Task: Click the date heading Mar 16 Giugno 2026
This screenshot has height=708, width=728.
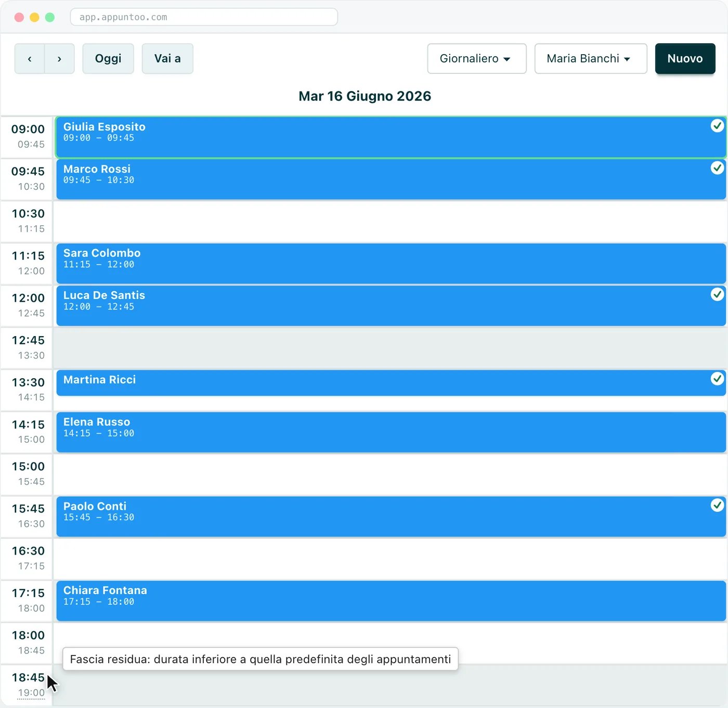Action: tap(365, 96)
